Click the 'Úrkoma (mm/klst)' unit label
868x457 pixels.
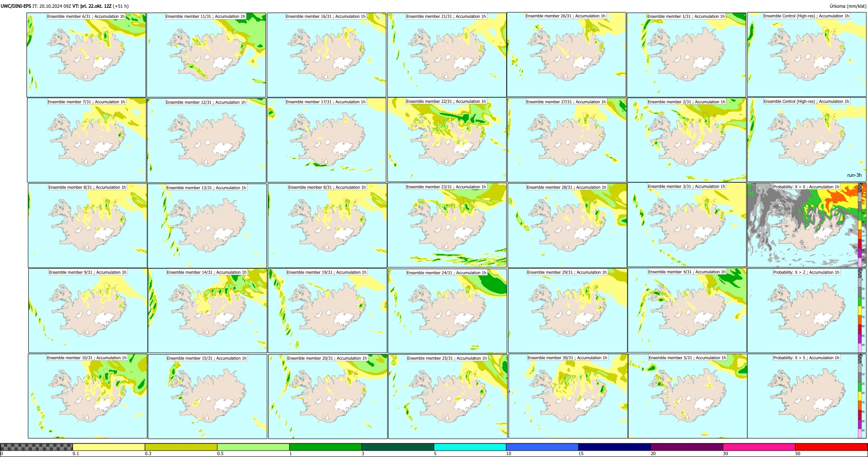847,6
